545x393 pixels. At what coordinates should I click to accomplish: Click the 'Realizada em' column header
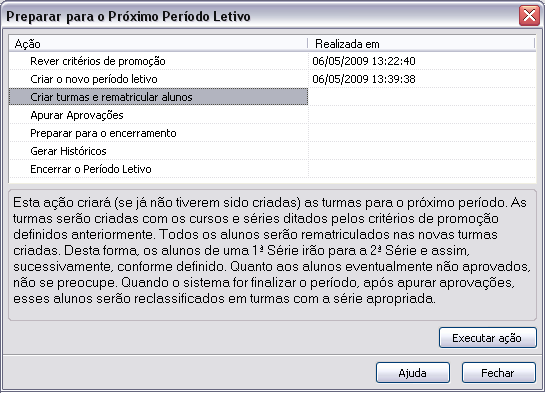(x=421, y=44)
